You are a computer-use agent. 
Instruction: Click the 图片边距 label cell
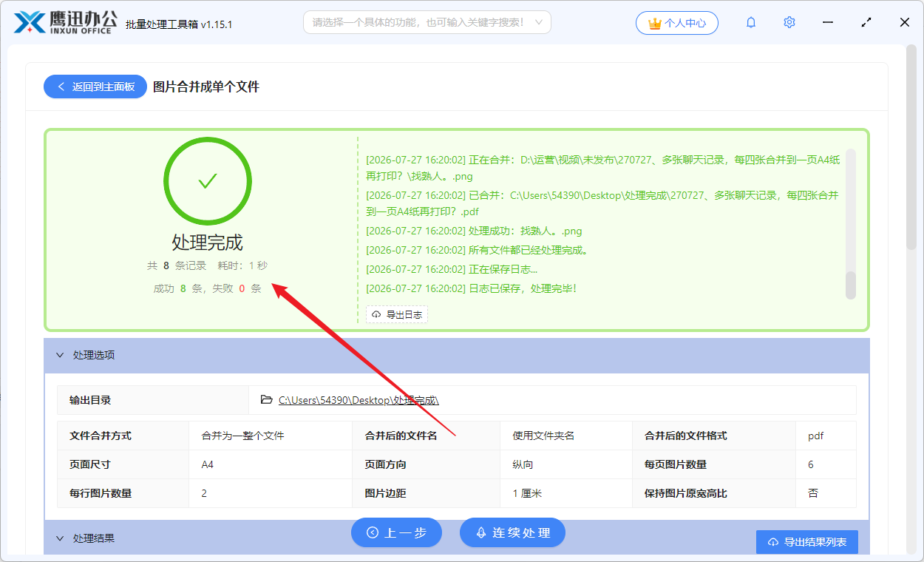427,493
